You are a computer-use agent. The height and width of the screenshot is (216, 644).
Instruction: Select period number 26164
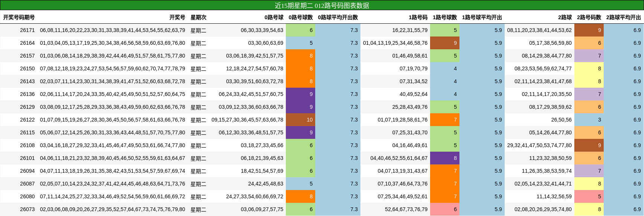pyautogui.click(x=27, y=43)
